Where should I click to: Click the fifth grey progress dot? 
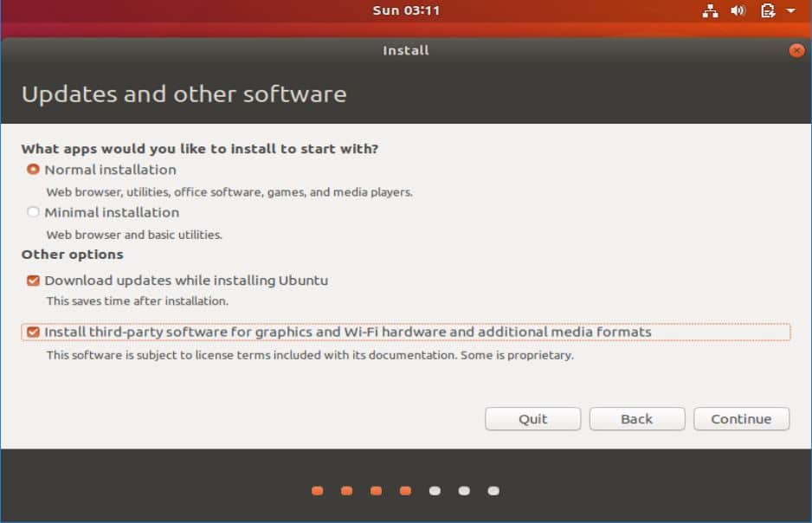435,490
